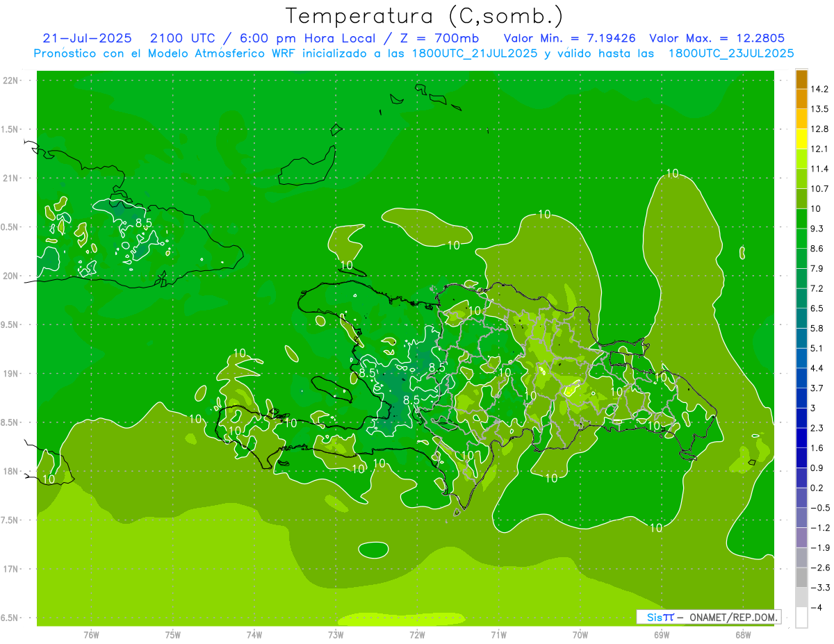Select the '6.5N' latitude tick label
The height and width of the screenshot is (644, 834).
[x=10, y=618]
